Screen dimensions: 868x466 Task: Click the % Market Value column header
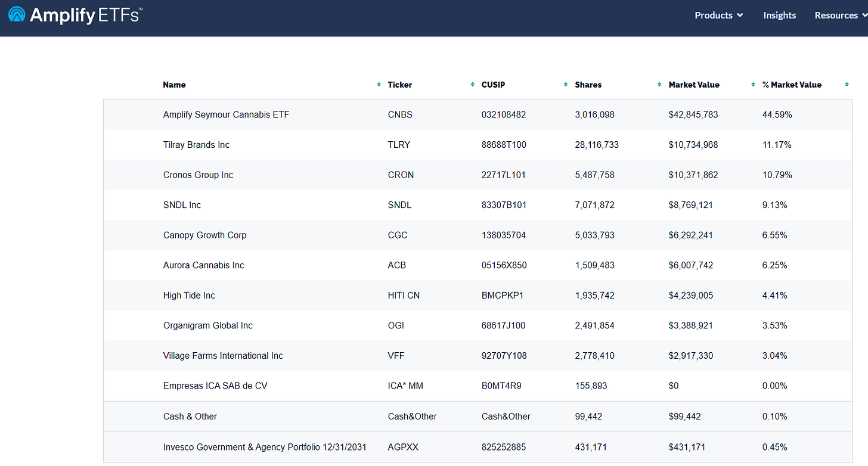pos(792,85)
